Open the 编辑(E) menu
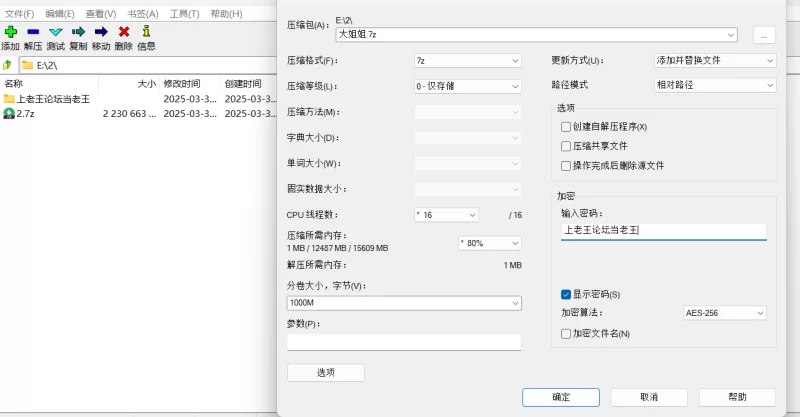 [x=60, y=14]
